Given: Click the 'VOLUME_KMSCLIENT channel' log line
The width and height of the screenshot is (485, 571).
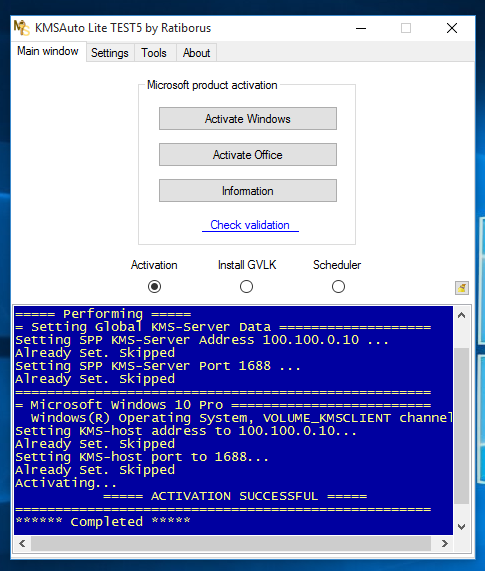Looking at the screenshot, I should coord(241,418).
